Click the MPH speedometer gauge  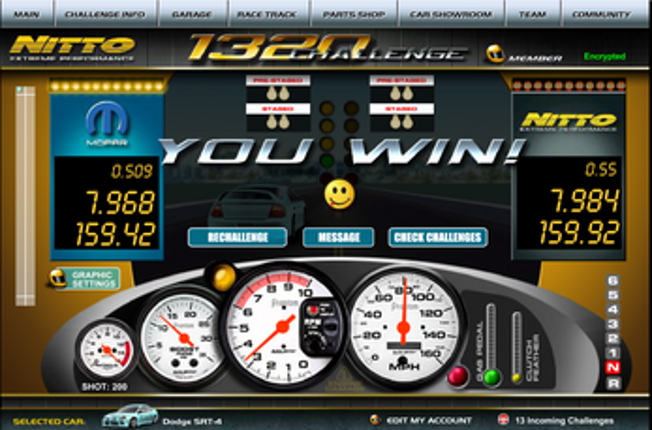(x=403, y=326)
